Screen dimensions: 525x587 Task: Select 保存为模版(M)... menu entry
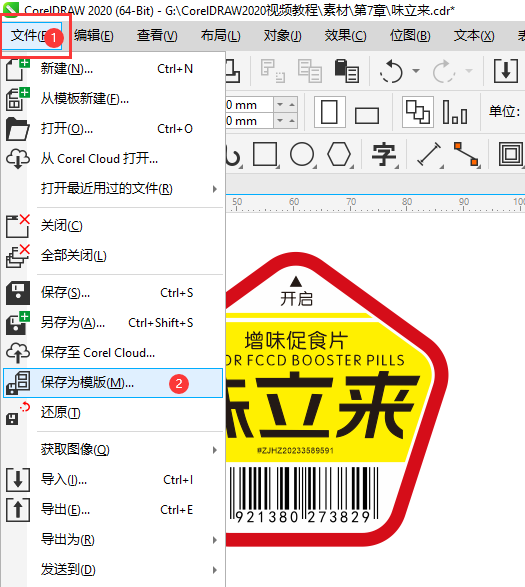click(112, 383)
